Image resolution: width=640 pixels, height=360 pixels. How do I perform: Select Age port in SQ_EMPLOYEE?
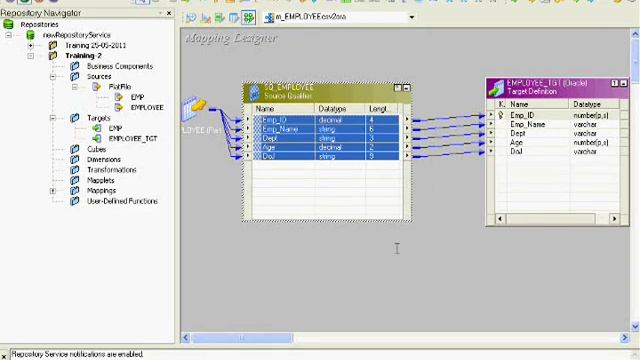[326, 147]
